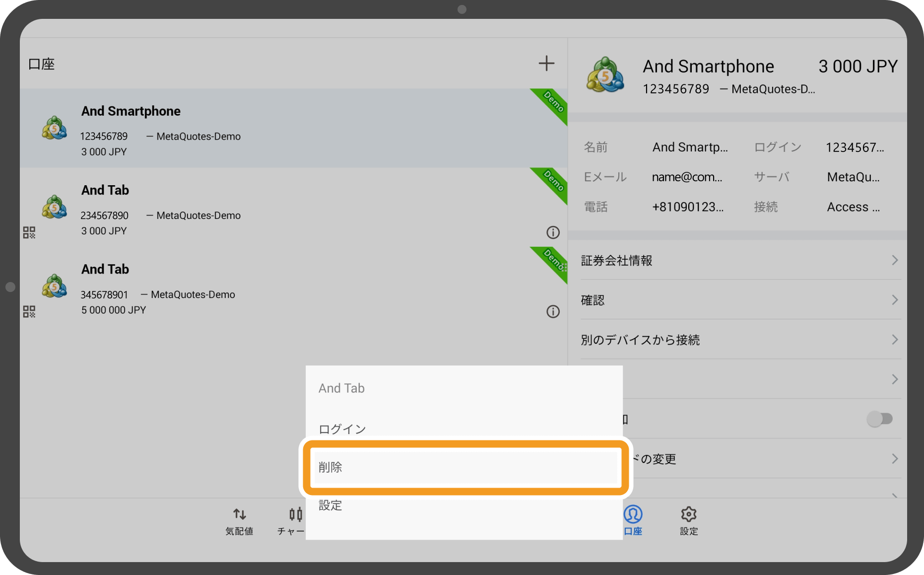Screen dimensions: 924x575
Task: Select the And Smartphone account entry
Action: 293,129
